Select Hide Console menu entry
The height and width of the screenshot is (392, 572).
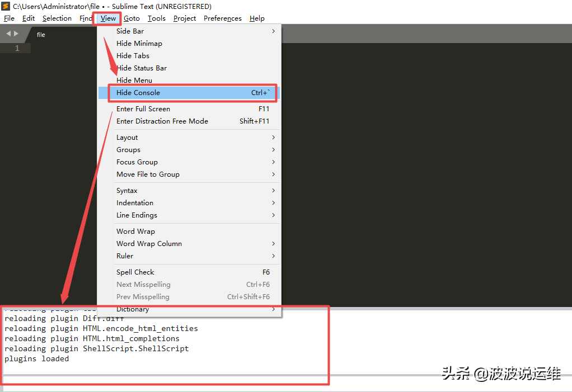189,92
